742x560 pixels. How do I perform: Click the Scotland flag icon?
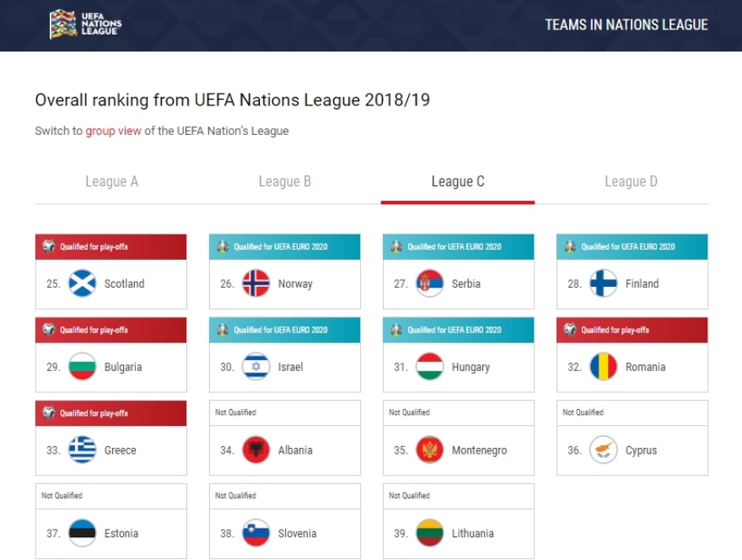click(x=81, y=283)
